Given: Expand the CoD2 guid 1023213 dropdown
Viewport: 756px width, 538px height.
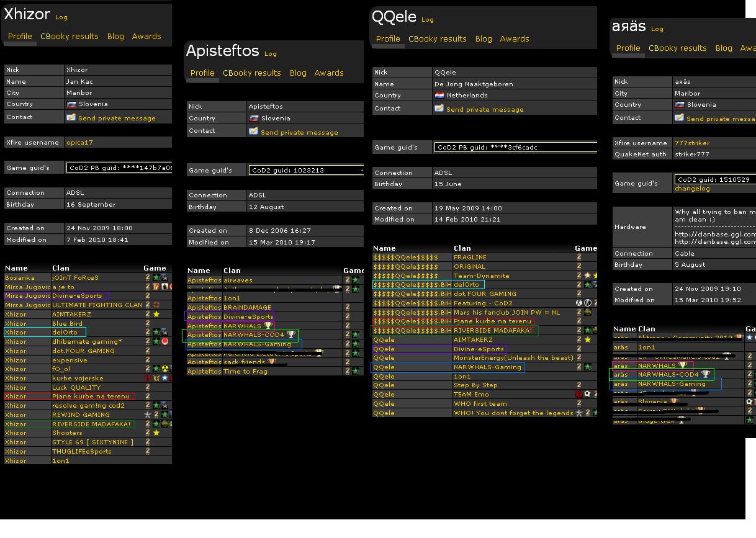Looking at the screenshot, I should click(305, 170).
